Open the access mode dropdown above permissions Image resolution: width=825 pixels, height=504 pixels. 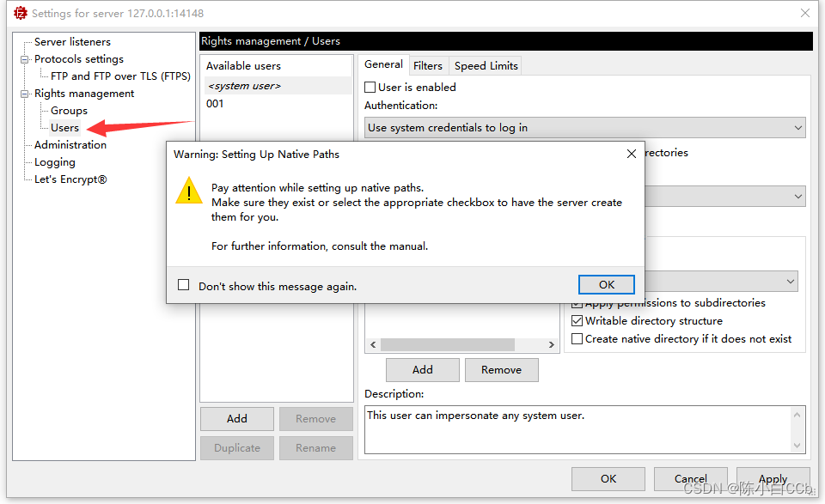721,281
